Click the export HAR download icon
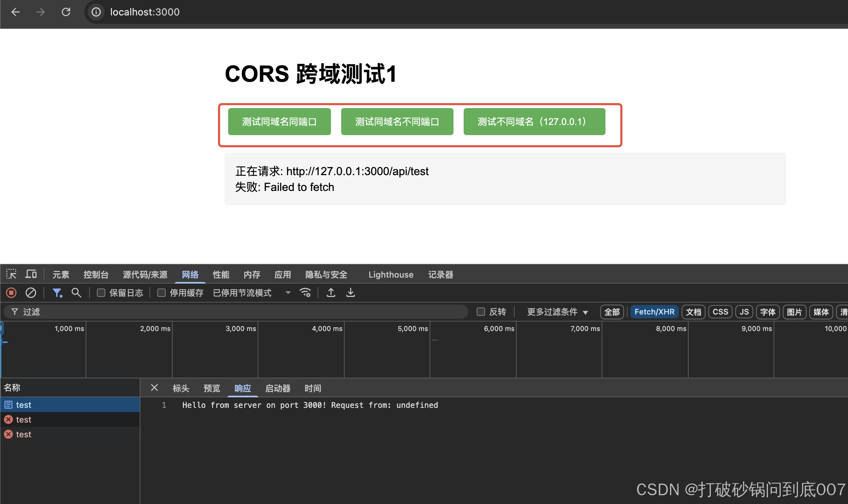 click(x=350, y=293)
